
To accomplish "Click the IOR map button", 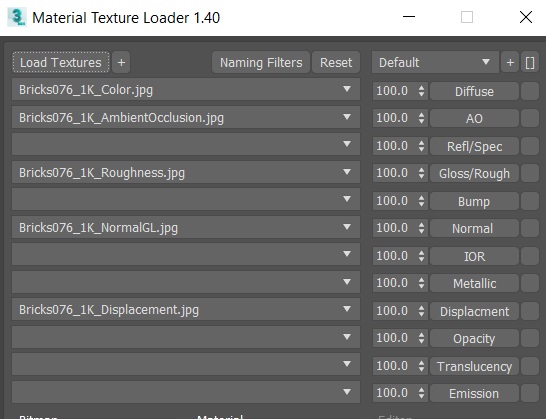I will pyautogui.click(x=474, y=256).
